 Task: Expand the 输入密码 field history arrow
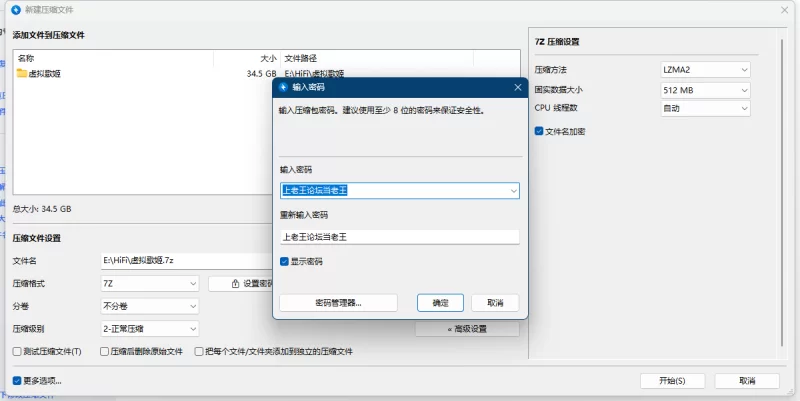[x=513, y=191]
